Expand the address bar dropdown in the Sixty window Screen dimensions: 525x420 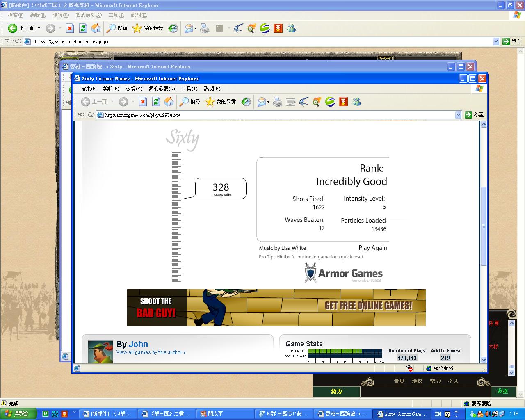coord(459,115)
